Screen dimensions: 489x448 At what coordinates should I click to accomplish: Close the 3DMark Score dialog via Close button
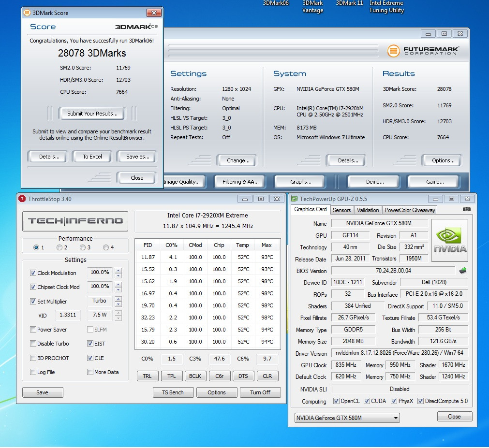click(137, 178)
